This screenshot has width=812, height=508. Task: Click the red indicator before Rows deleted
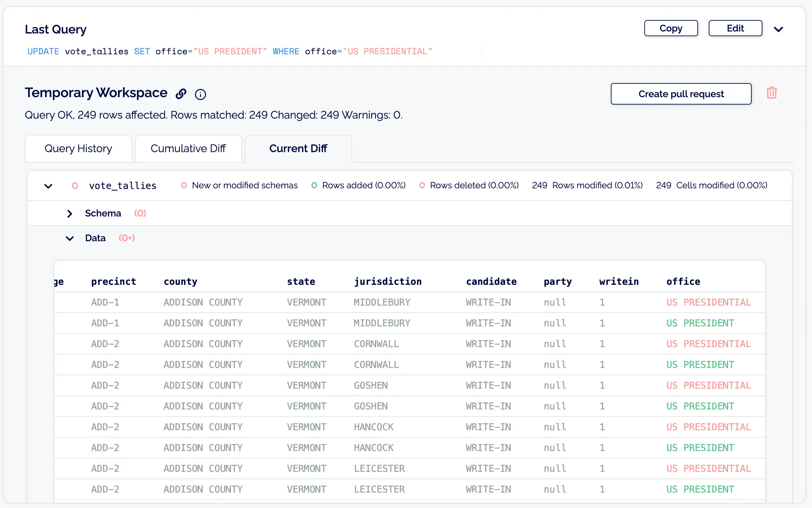pos(422,185)
